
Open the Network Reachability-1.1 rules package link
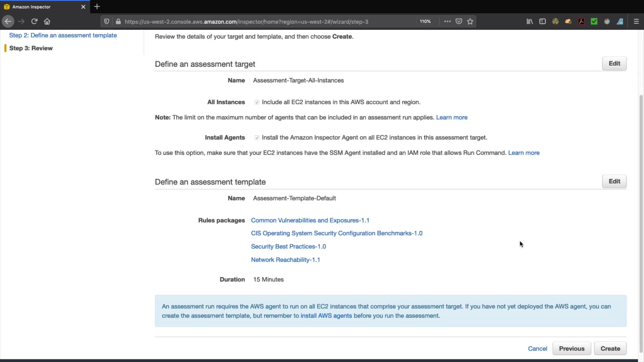pos(285,260)
